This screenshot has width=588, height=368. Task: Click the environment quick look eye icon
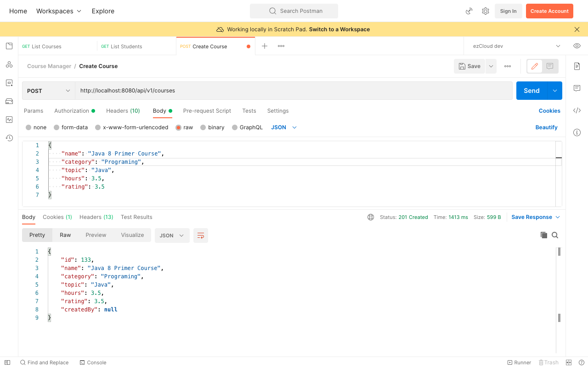(x=577, y=46)
